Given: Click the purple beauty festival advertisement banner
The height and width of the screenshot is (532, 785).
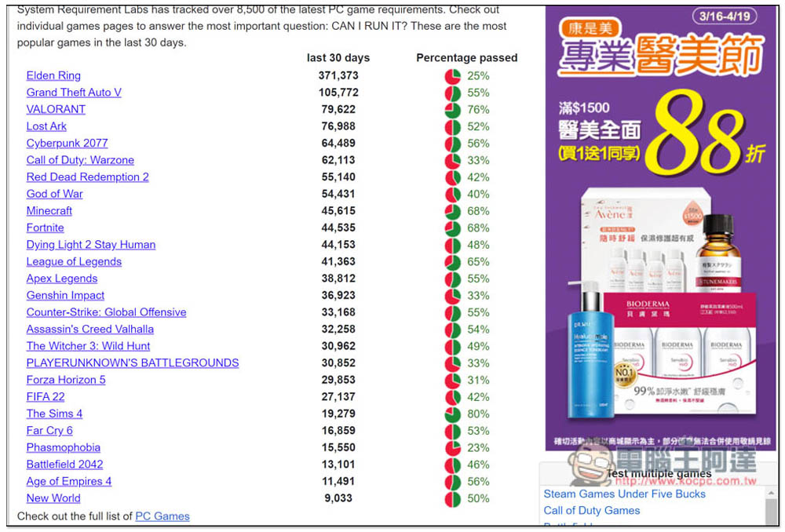Looking at the screenshot, I should (661, 228).
